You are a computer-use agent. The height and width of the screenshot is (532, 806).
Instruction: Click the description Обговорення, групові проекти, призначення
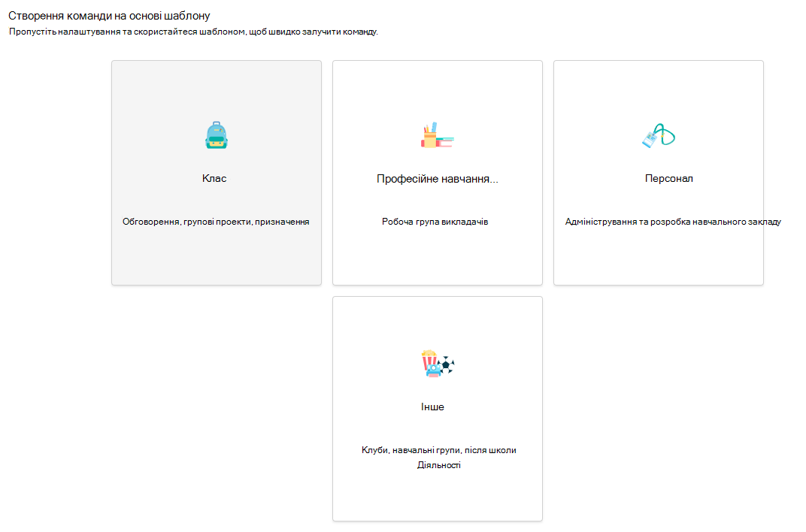click(216, 222)
